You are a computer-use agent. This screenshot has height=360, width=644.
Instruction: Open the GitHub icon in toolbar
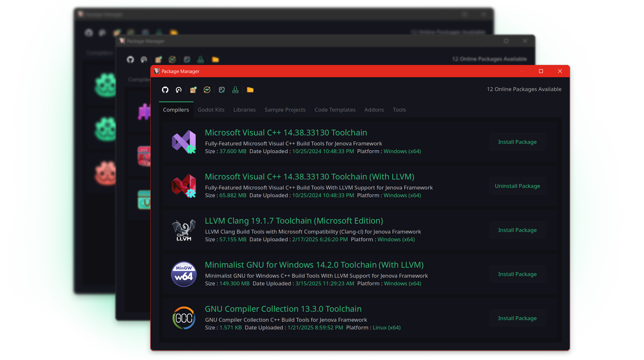[165, 90]
